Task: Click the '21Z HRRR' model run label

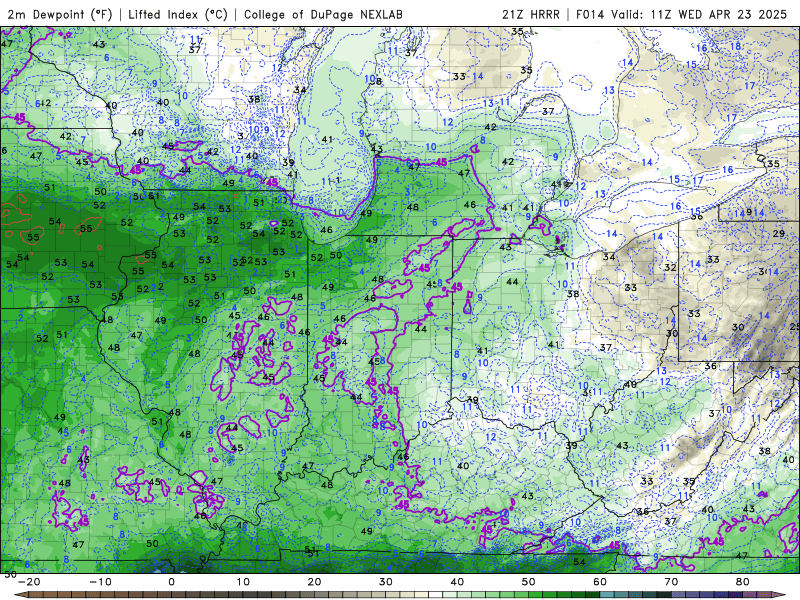Action: [531, 14]
